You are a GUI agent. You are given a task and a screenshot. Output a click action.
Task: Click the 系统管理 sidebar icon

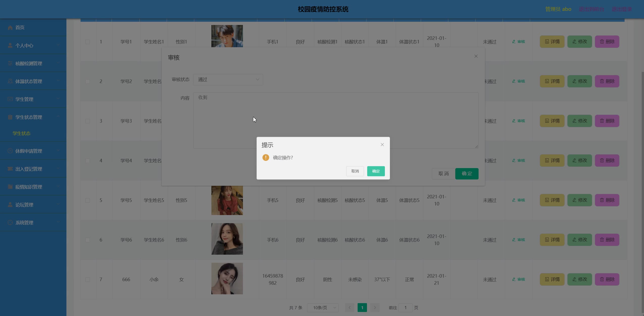(10, 223)
